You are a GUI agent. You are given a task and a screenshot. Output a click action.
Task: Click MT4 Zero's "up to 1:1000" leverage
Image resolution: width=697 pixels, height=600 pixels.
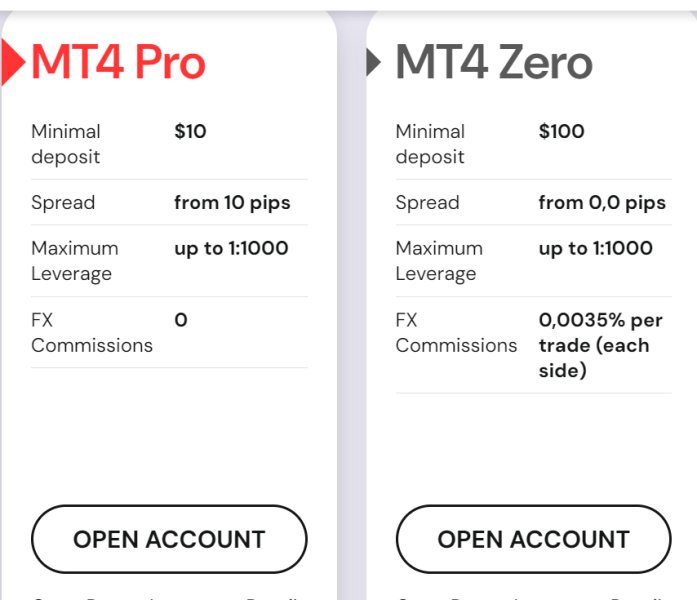[595, 248]
